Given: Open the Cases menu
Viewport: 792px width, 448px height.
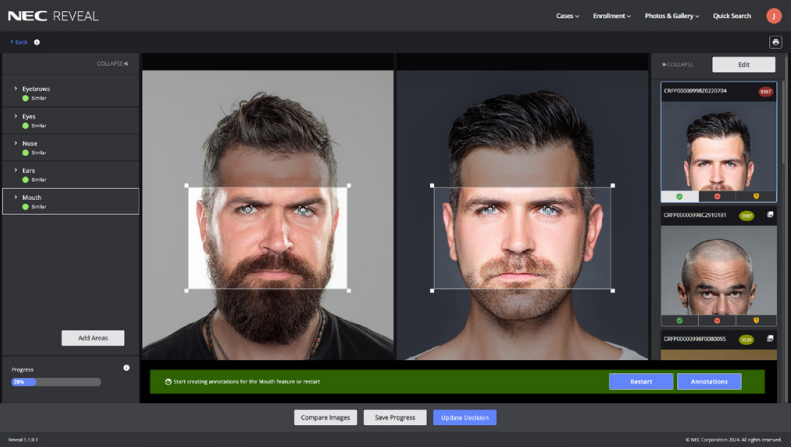Looking at the screenshot, I should tap(568, 16).
